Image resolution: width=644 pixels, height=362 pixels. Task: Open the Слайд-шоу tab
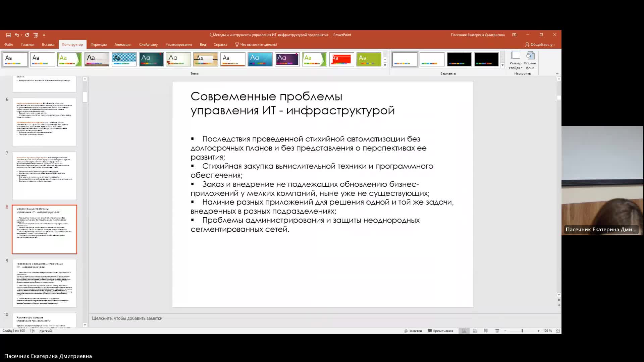point(148,45)
